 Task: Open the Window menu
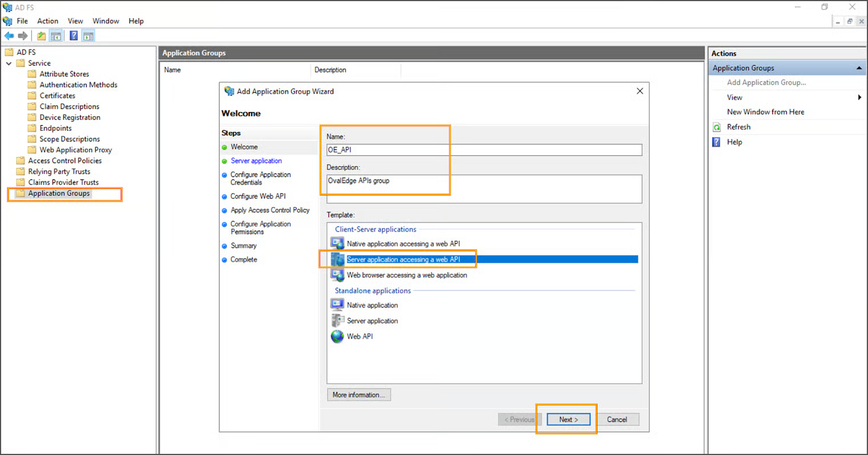click(x=106, y=21)
